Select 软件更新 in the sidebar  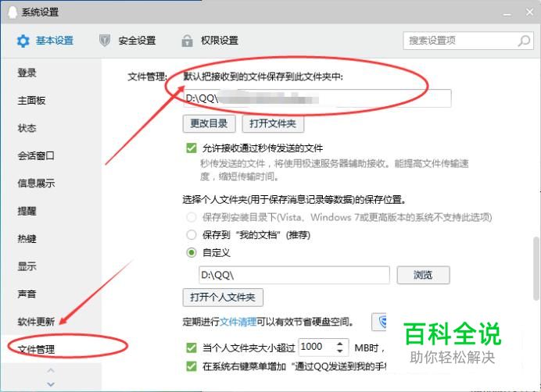(36, 322)
